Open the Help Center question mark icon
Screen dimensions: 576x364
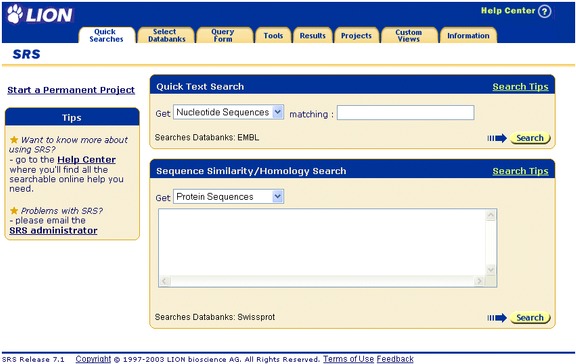point(544,11)
